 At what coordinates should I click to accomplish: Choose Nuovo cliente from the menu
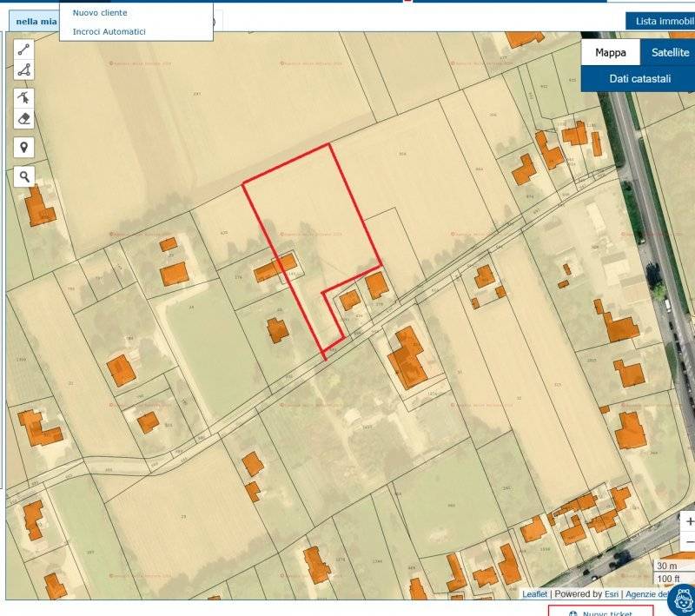[100, 13]
